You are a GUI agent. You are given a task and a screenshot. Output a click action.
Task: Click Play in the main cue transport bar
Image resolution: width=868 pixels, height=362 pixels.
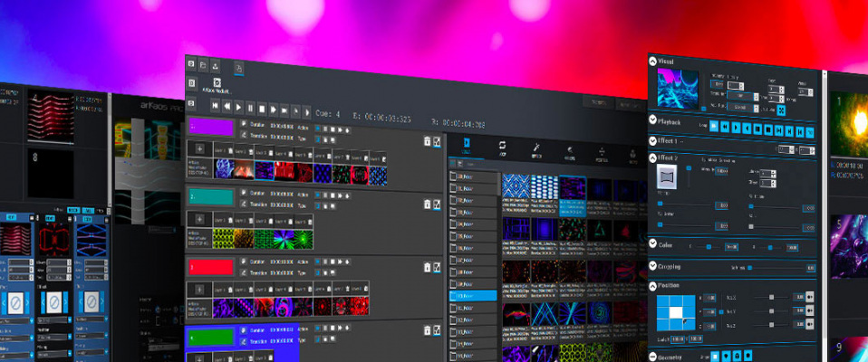238,108
